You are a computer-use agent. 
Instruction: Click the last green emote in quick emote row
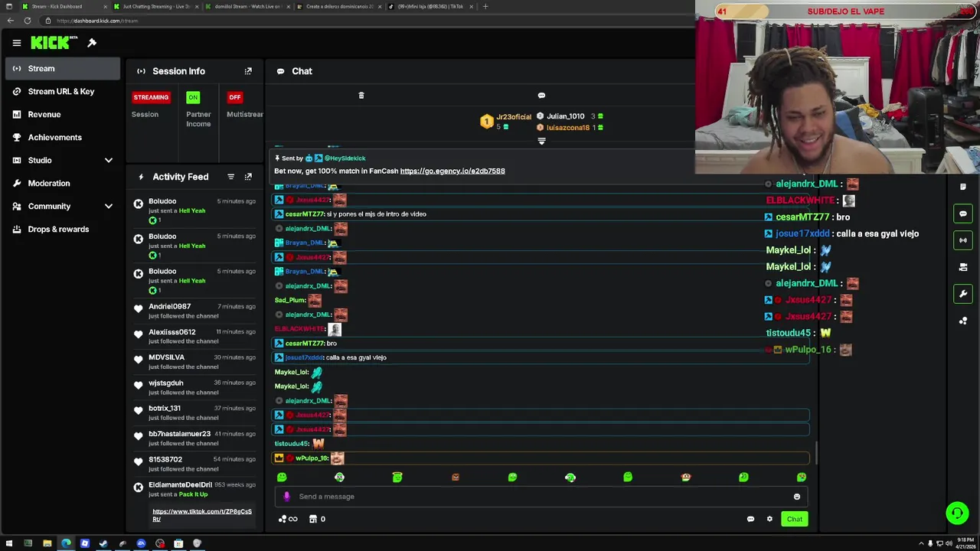point(801,478)
